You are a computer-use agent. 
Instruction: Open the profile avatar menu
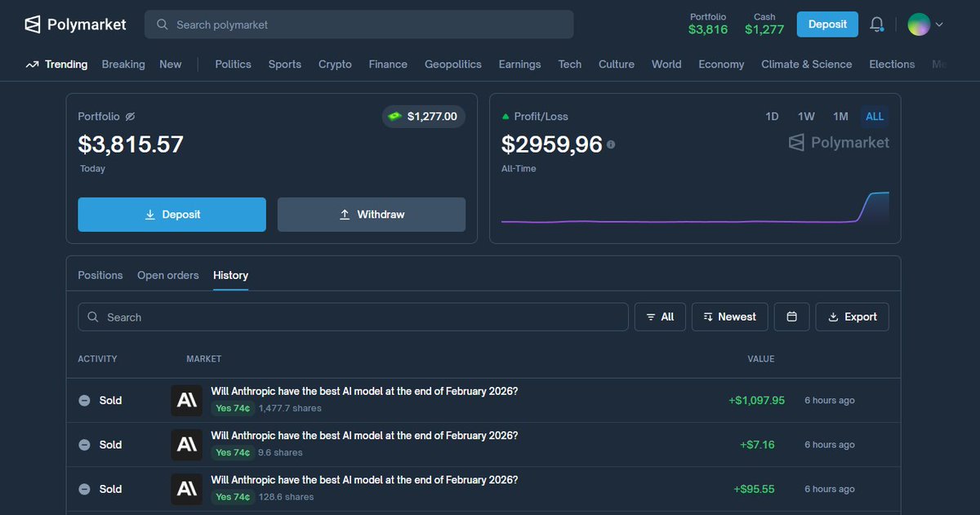(x=919, y=24)
